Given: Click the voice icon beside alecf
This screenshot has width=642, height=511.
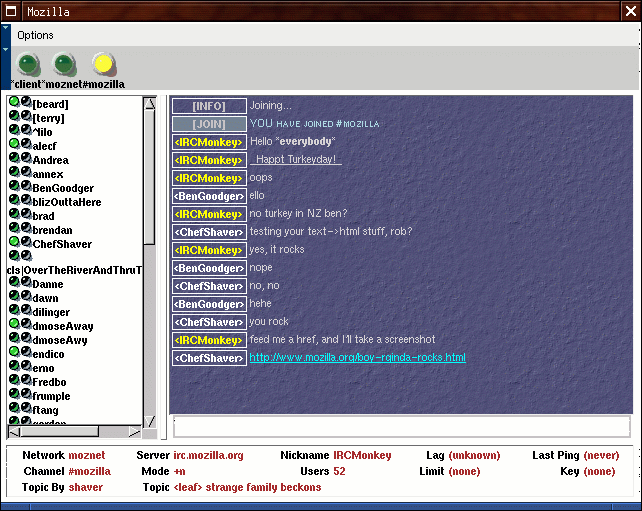Looking at the screenshot, I should coord(26,143).
